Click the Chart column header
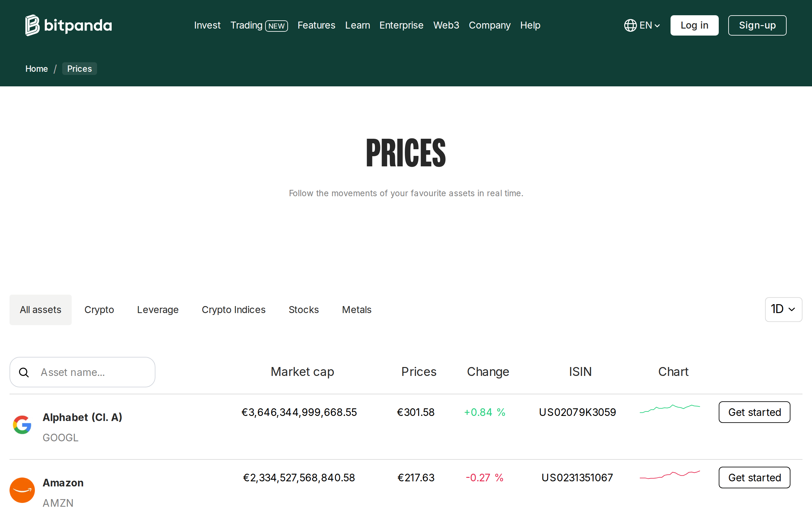812x508 pixels. (x=673, y=371)
